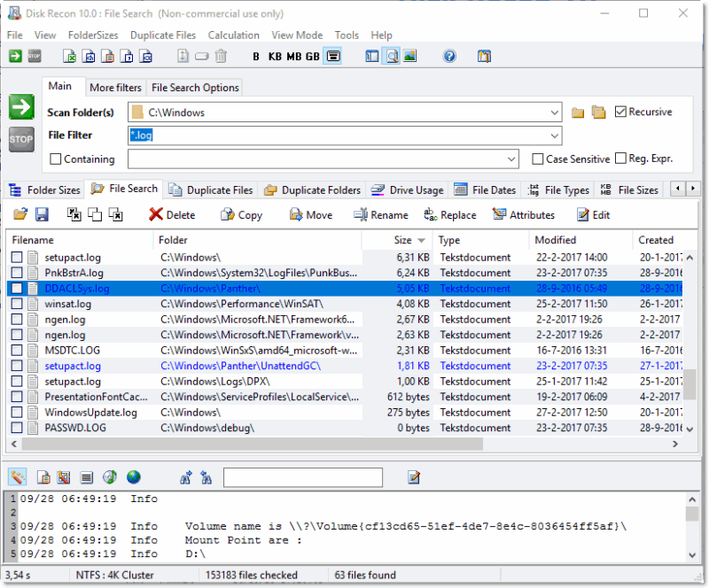
Task: Check the box for winsat.log
Action: click(17, 304)
